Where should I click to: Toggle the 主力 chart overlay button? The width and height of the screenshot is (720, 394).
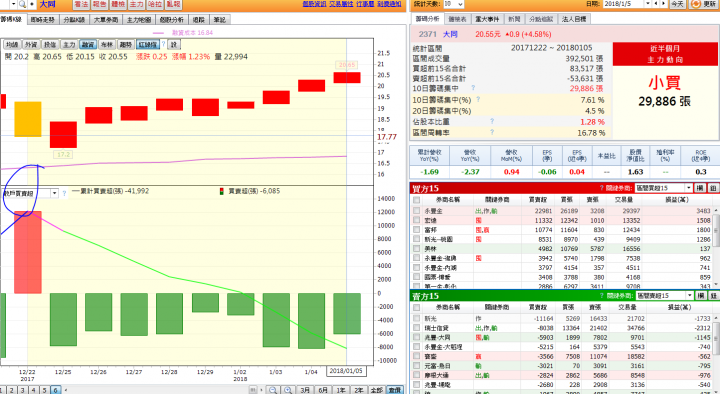[x=68, y=45]
